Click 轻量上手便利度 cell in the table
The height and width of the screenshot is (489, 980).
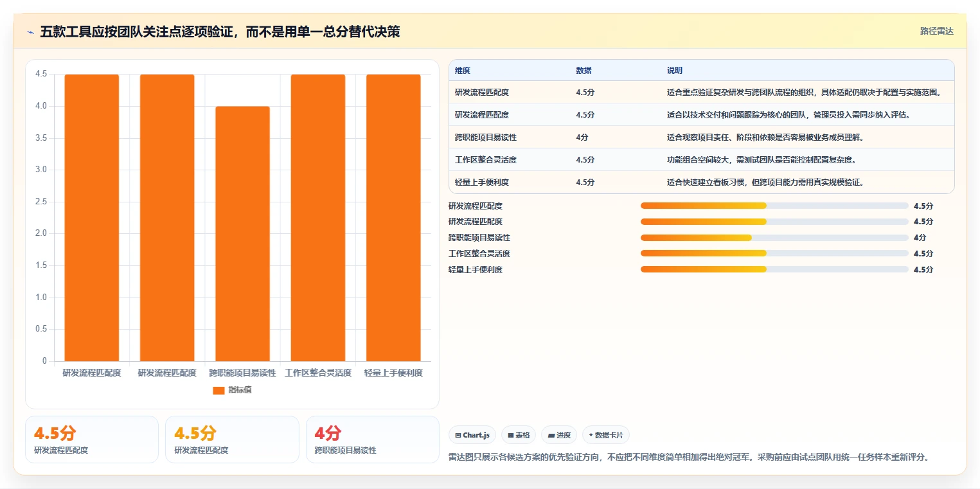tap(482, 182)
